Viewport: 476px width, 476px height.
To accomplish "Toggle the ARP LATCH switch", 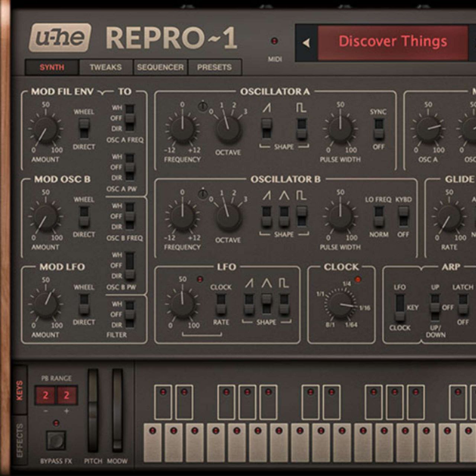I will coord(463,304).
